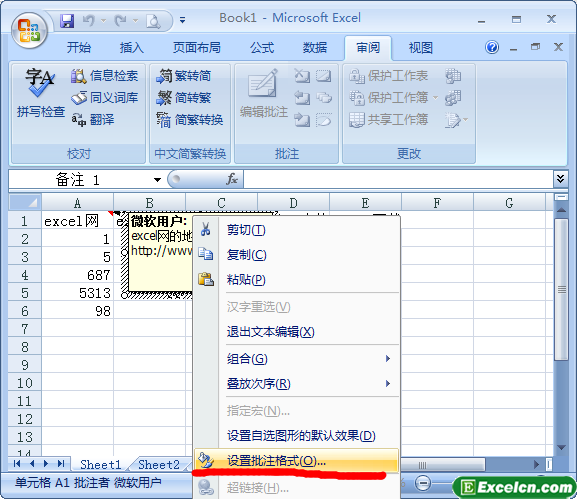Open the 数据 tab
Image resolution: width=577 pixels, height=499 pixels.
click(315, 48)
